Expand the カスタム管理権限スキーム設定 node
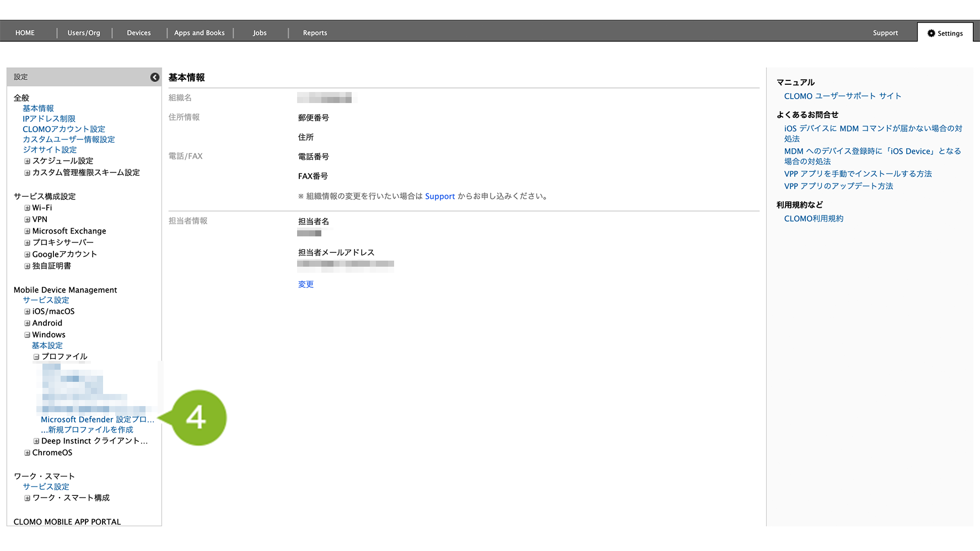The height and width of the screenshot is (551, 980). tap(27, 173)
